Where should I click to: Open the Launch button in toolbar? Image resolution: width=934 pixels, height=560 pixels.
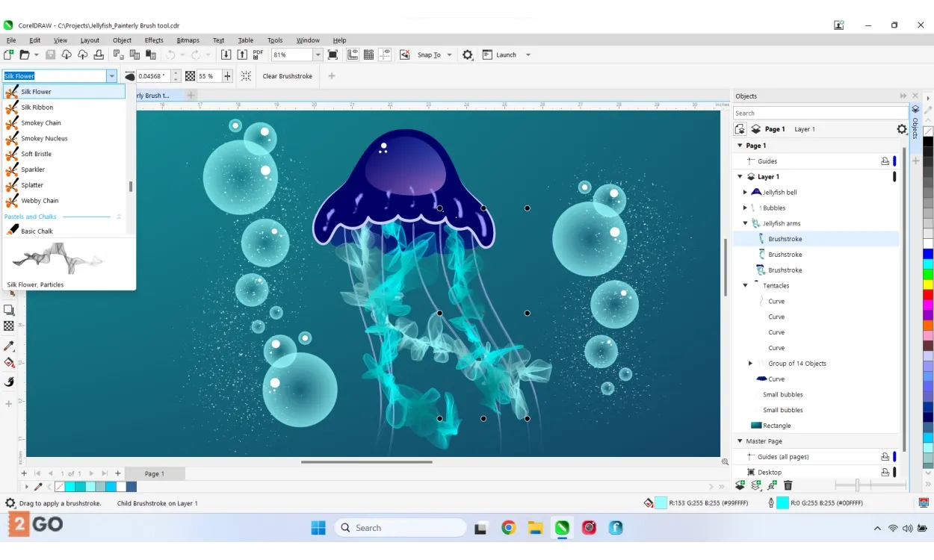(506, 55)
